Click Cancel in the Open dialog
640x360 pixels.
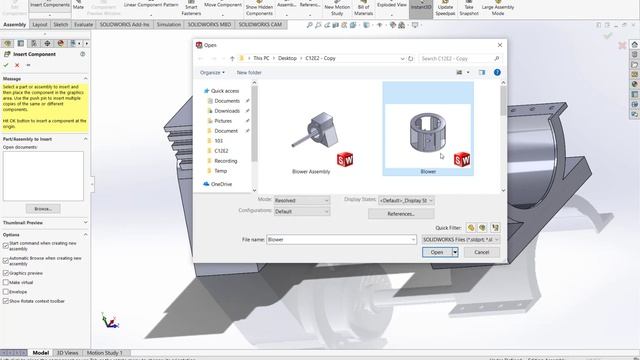pyautogui.click(x=482, y=252)
